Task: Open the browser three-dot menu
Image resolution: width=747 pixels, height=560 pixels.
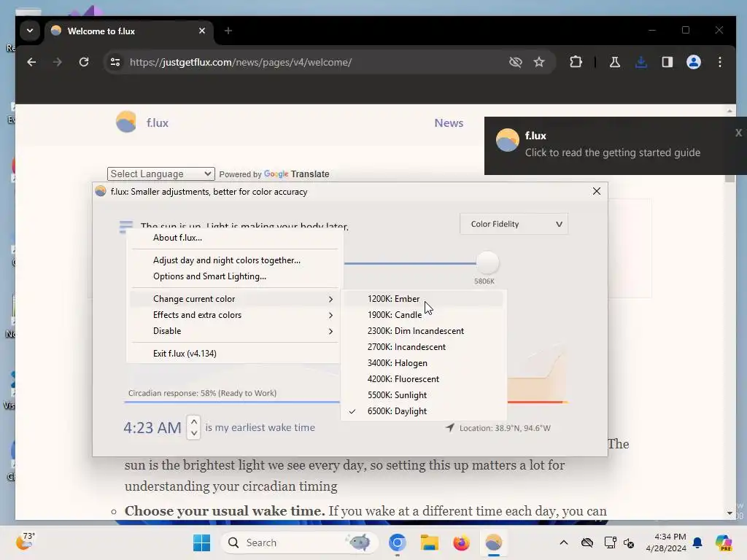Action: tap(720, 62)
